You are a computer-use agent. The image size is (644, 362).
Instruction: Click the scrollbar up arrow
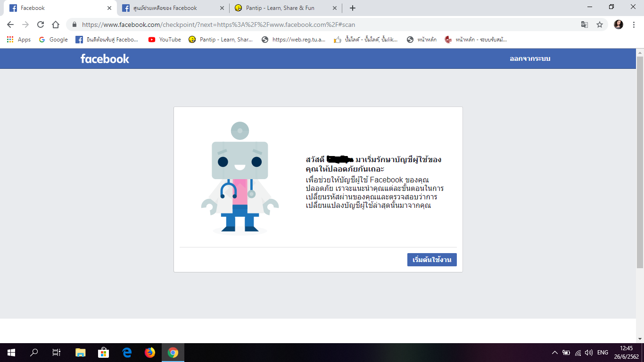pyautogui.click(x=640, y=52)
